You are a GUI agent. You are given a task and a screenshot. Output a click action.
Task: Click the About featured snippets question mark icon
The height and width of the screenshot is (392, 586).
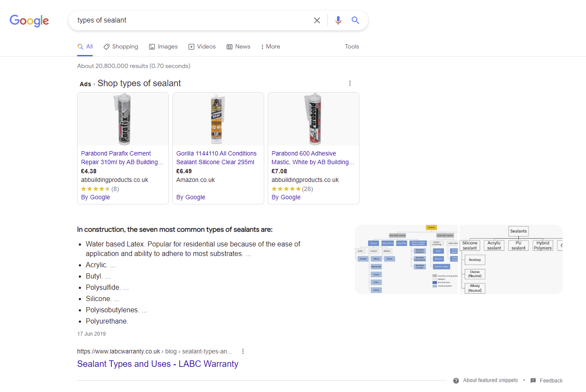(x=456, y=380)
